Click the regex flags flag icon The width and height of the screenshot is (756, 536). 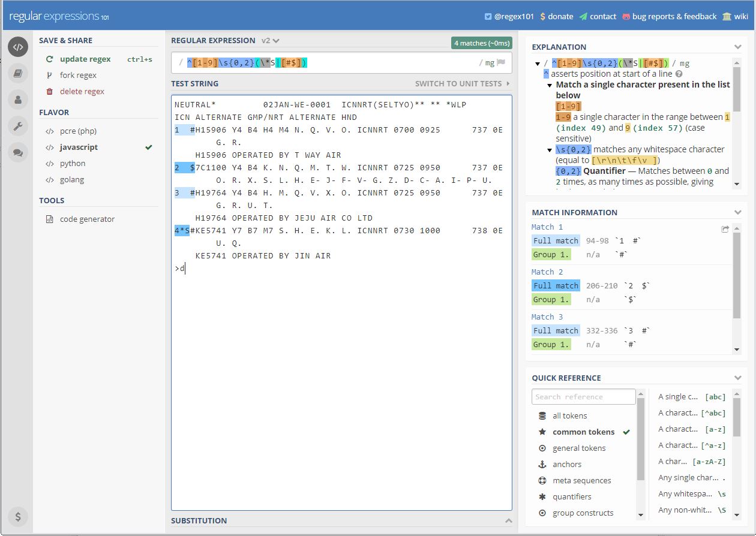(x=500, y=62)
